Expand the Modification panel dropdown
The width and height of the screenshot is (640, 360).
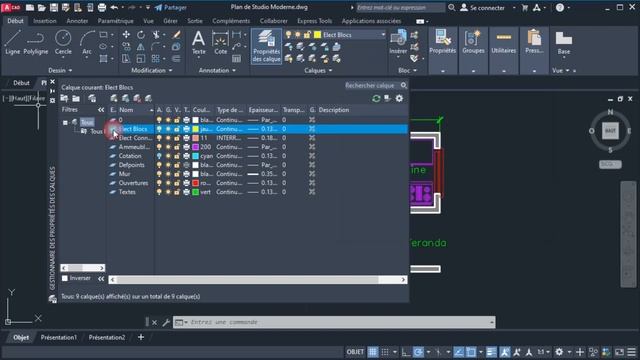(x=151, y=71)
